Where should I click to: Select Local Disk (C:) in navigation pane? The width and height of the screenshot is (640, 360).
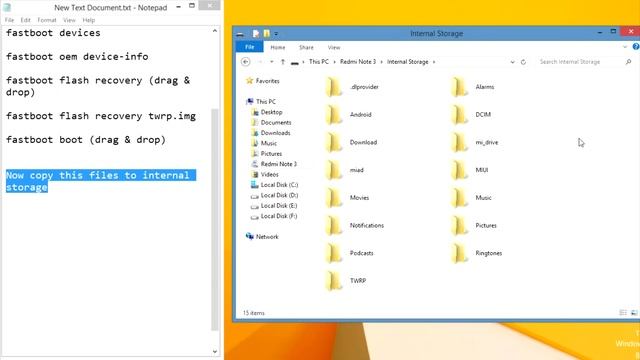[x=275, y=185]
